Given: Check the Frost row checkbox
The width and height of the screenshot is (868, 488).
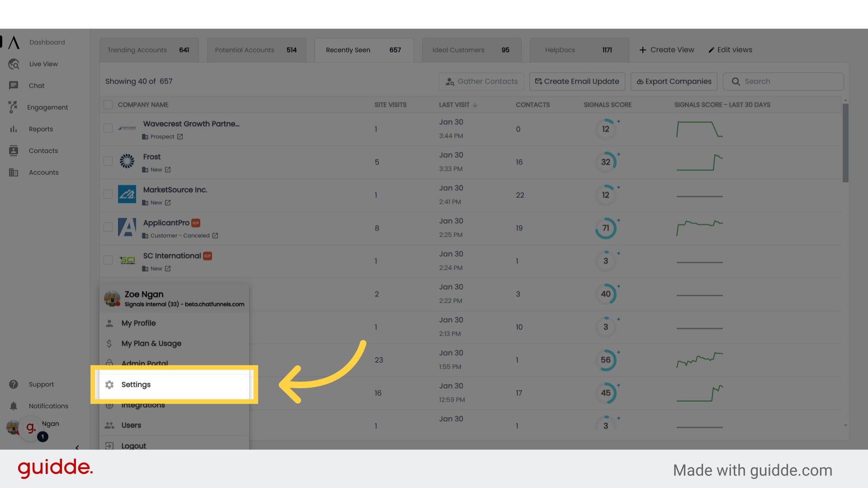Looking at the screenshot, I should [108, 161].
